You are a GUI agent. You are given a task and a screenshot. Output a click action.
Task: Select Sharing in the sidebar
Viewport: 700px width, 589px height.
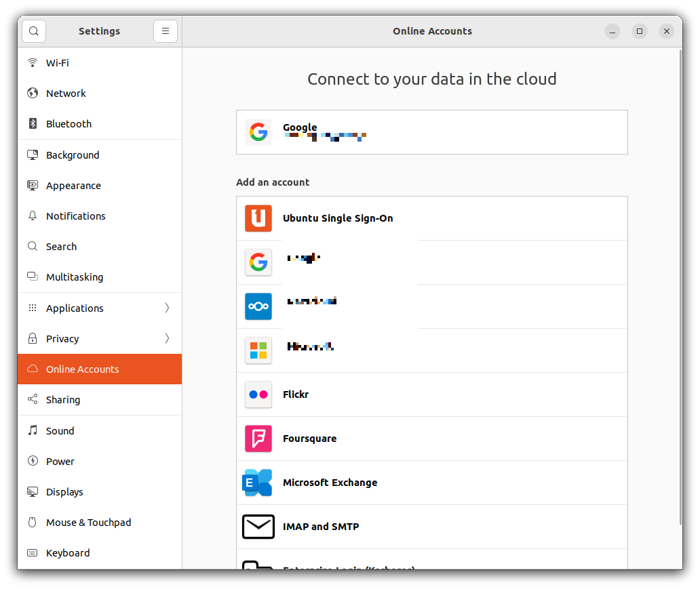(x=100, y=399)
